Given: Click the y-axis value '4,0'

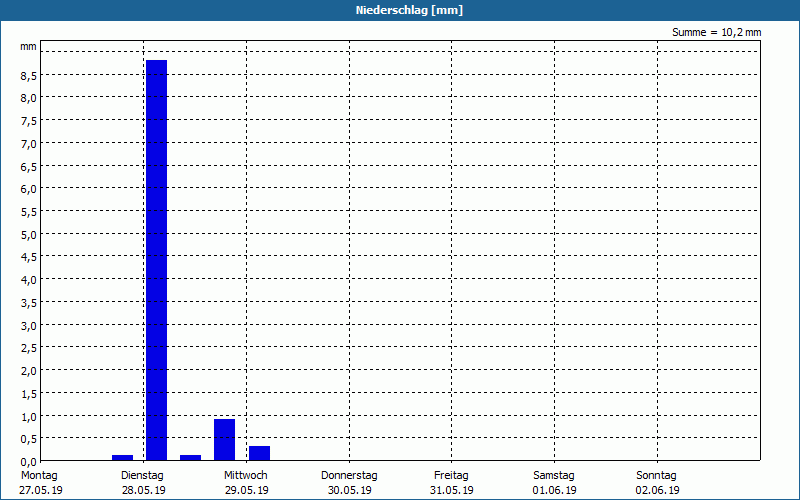Looking at the screenshot, I should [x=29, y=280].
